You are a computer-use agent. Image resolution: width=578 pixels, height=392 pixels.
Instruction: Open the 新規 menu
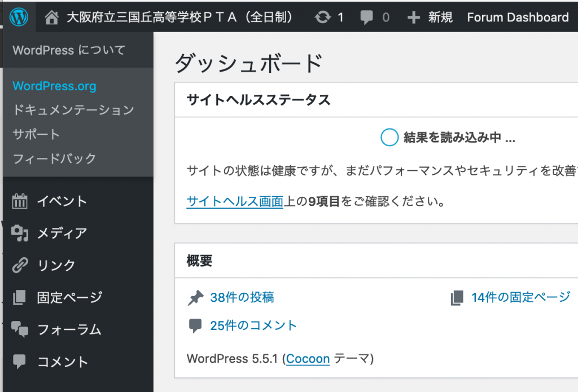click(x=440, y=17)
